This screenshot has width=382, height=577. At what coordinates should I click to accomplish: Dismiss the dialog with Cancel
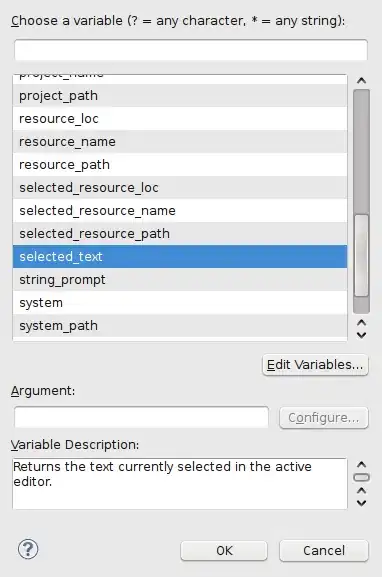[x=324, y=551]
